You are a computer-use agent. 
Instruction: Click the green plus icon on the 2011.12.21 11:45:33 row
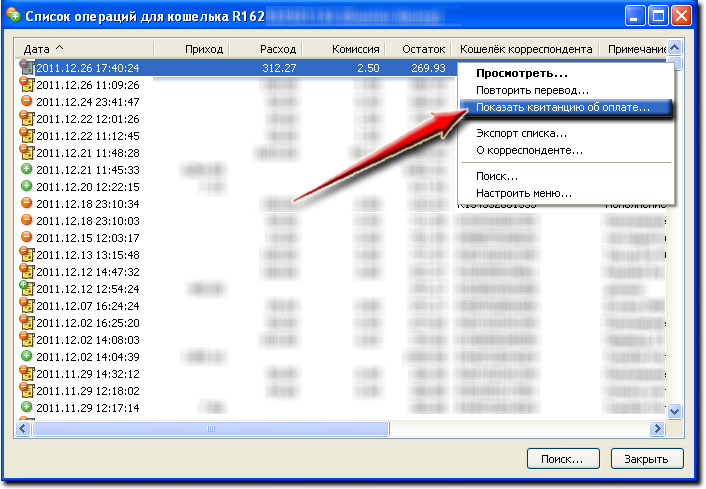click(x=27, y=170)
